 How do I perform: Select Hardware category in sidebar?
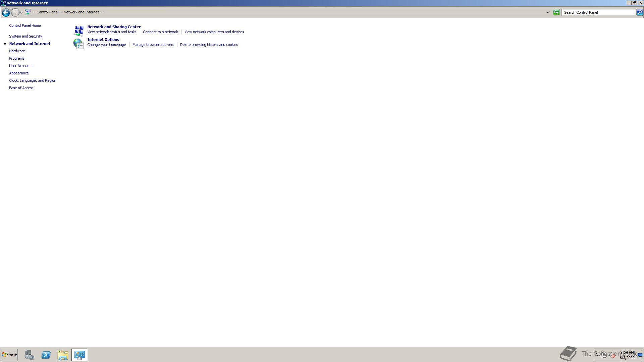(17, 51)
